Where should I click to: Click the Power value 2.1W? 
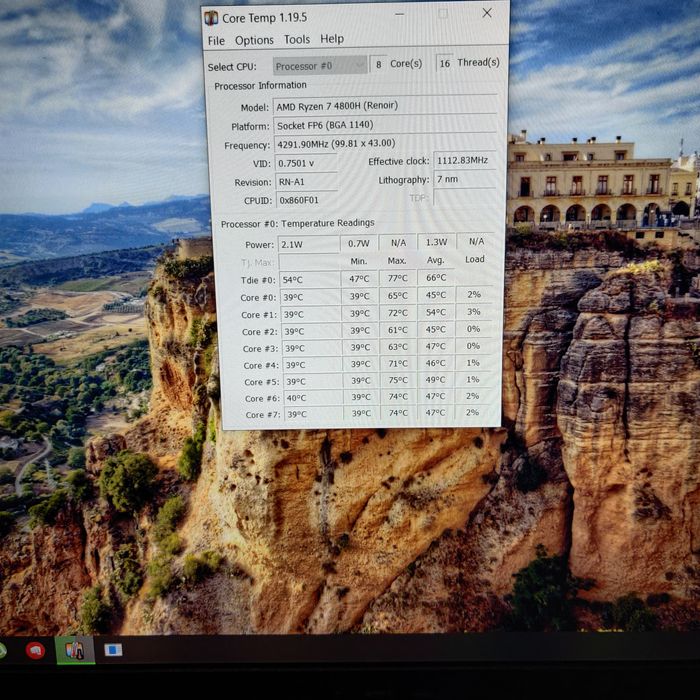pos(309,245)
